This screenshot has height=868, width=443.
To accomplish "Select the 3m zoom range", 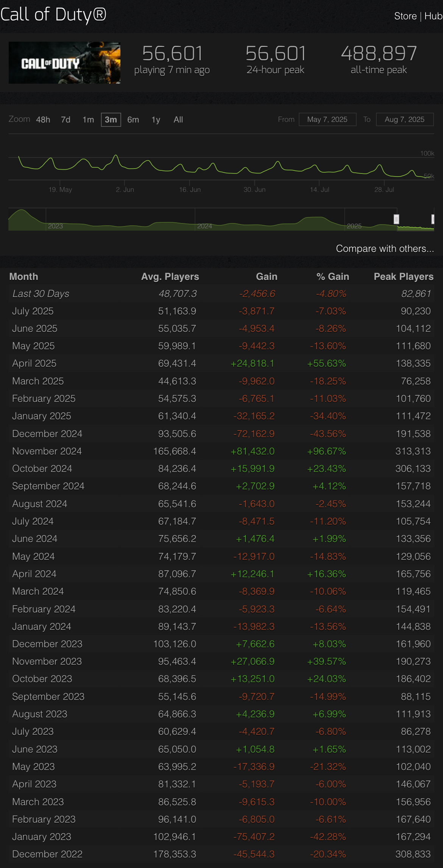I will tap(111, 120).
